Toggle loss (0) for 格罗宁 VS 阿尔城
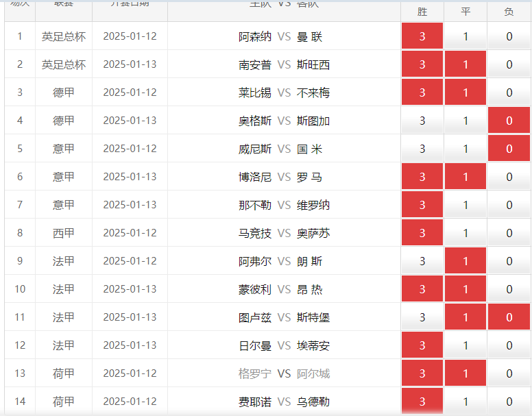 (509, 373)
